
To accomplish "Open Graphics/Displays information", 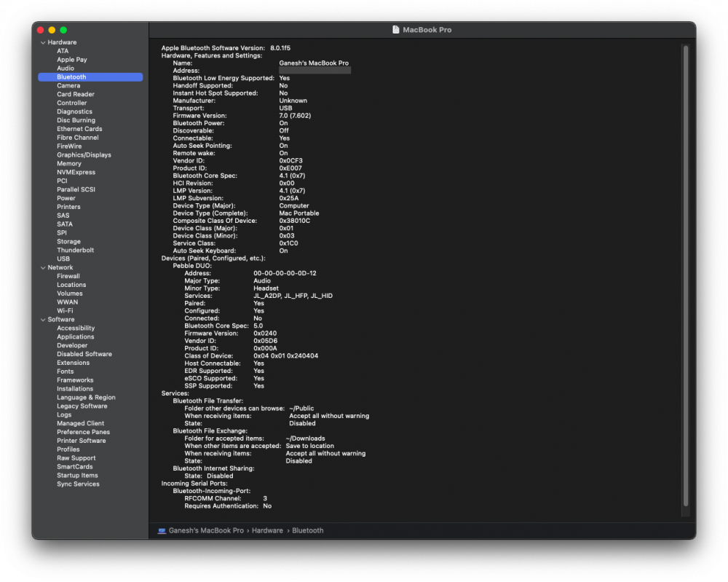I will pyautogui.click(x=84, y=155).
